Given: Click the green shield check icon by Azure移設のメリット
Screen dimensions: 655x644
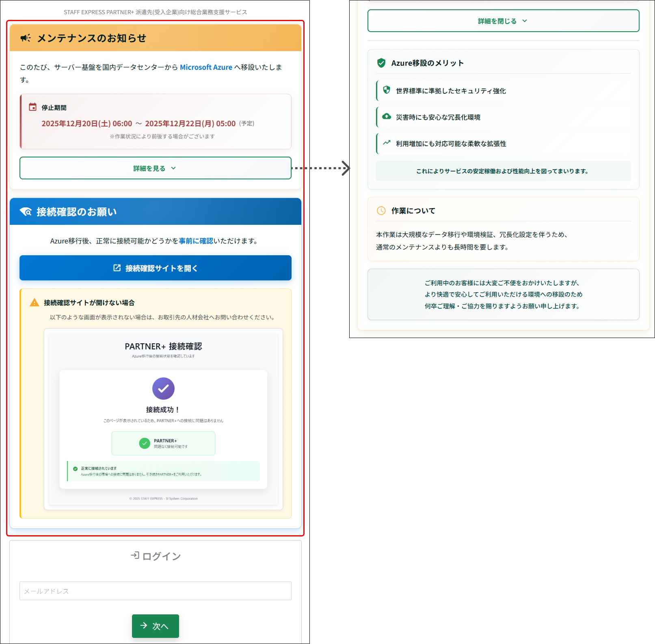Looking at the screenshot, I should point(381,63).
